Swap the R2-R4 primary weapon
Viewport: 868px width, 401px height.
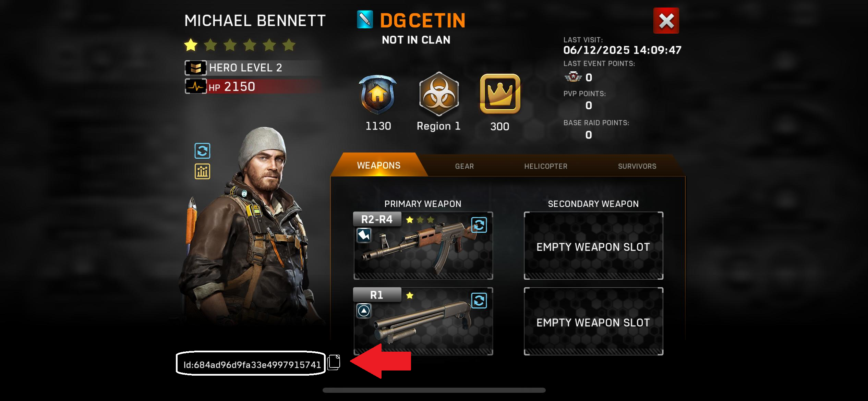pos(479,225)
